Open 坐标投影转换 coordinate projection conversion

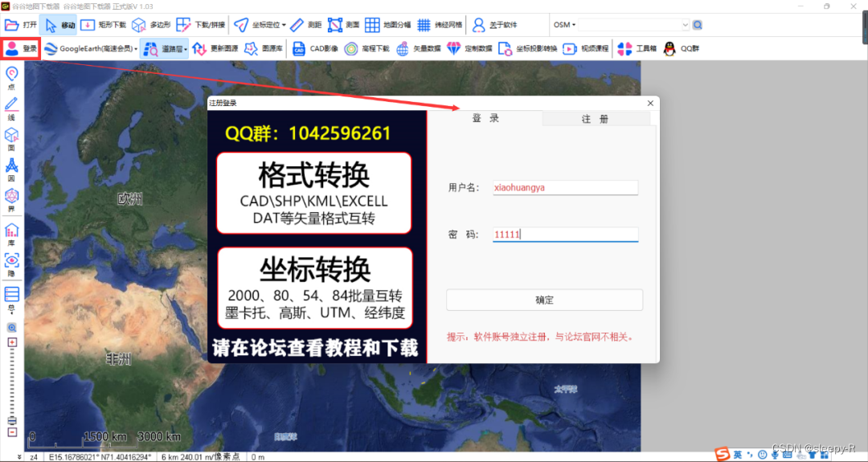click(527, 49)
